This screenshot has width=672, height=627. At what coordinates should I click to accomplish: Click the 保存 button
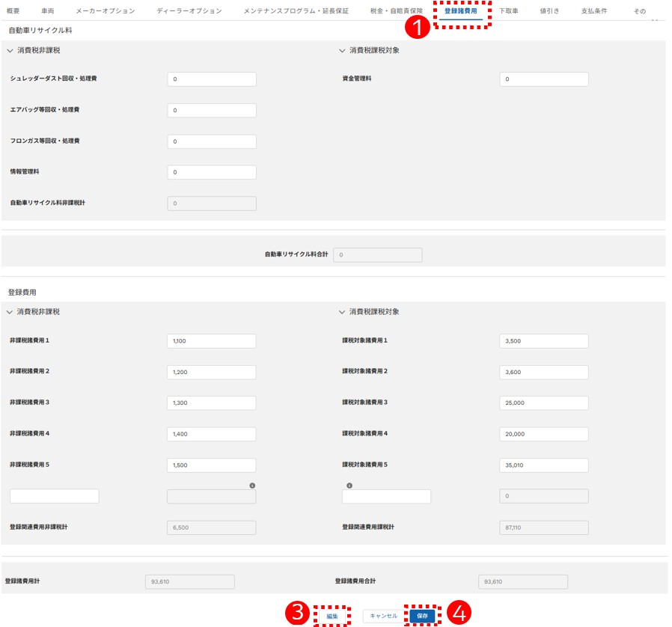point(423,616)
